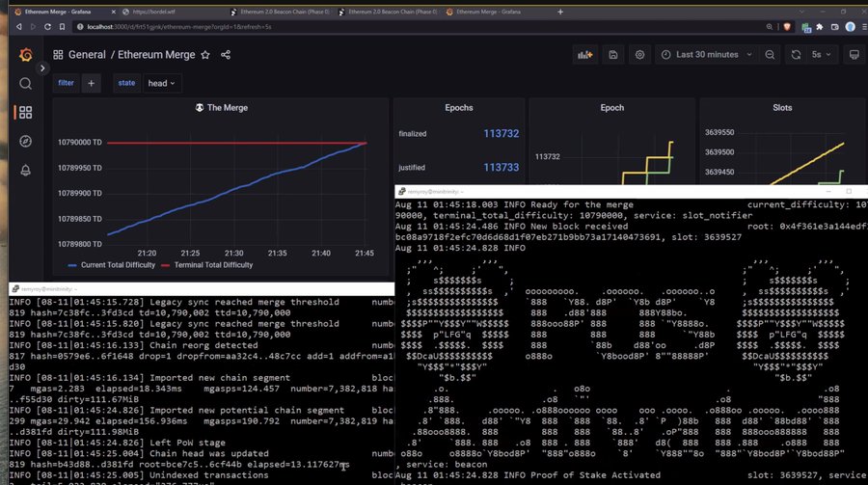868x485 pixels.
Task: Open the state variable head dropdown
Action: [x=161, y=83]
